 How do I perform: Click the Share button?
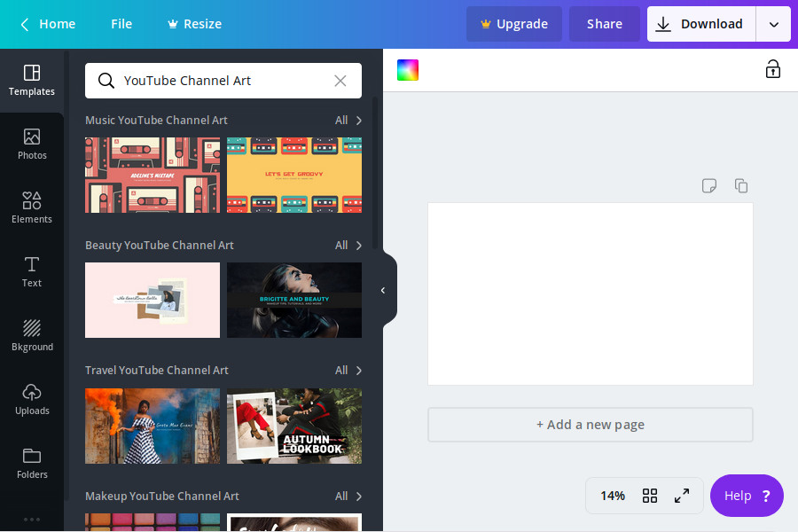tap(604, 24)
